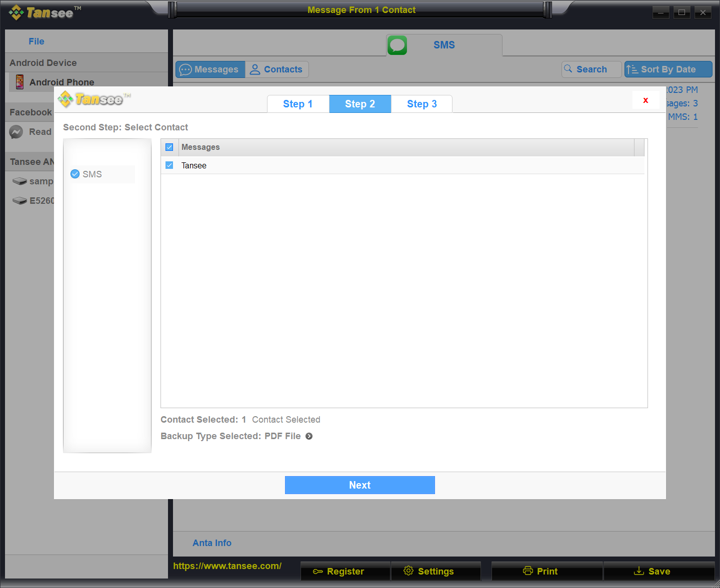Click the Android Phone device icon
This screenshot has width=720, height=588.
[19, 82]
